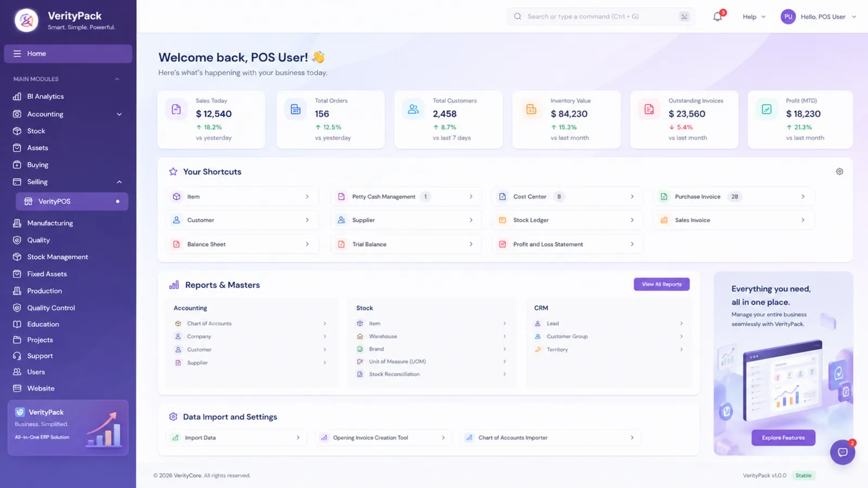
Task: Click the Education book icon
Action: (17, 324)
